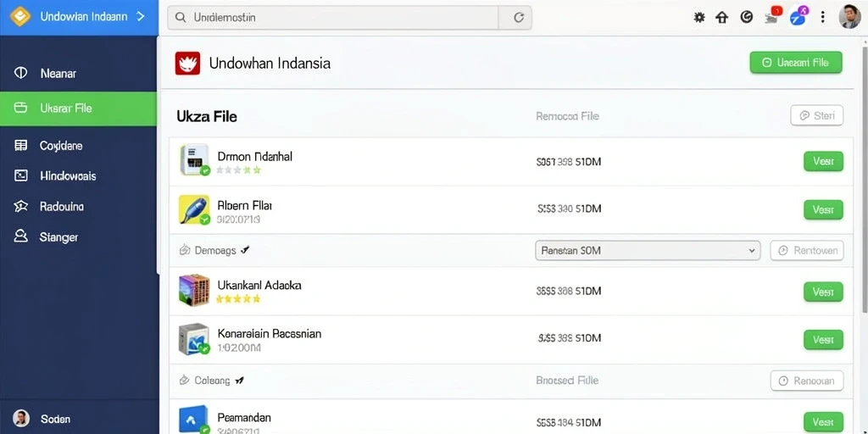Image resolution: width=868 pixels, height=434 pixels.
Task: Click the Ukankanl Adacka title
Action: 259,286
